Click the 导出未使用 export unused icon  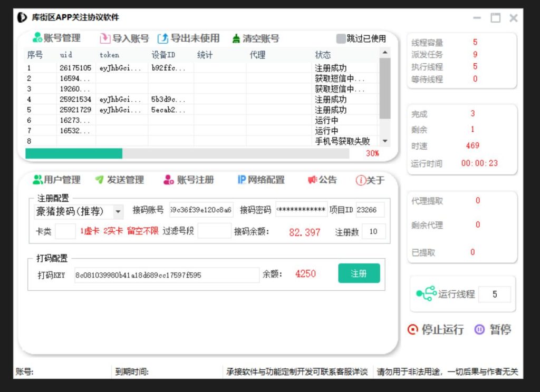coord(163,38)
